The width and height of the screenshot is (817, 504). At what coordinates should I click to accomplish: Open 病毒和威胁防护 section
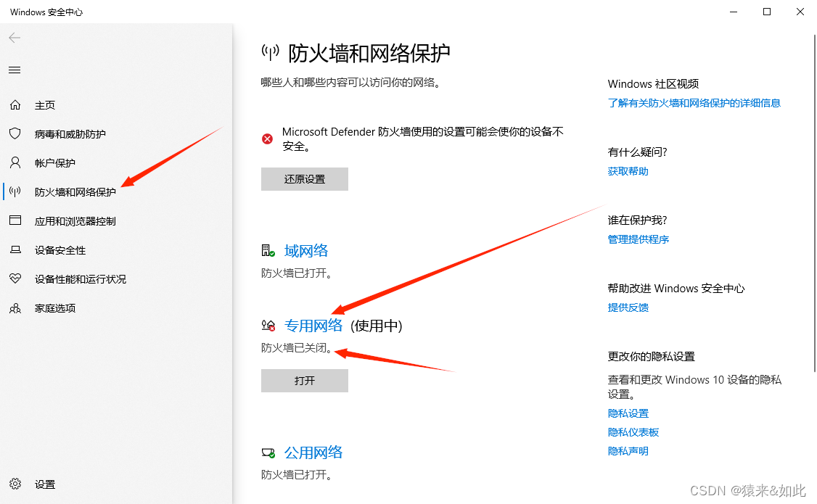click(70, 134)
